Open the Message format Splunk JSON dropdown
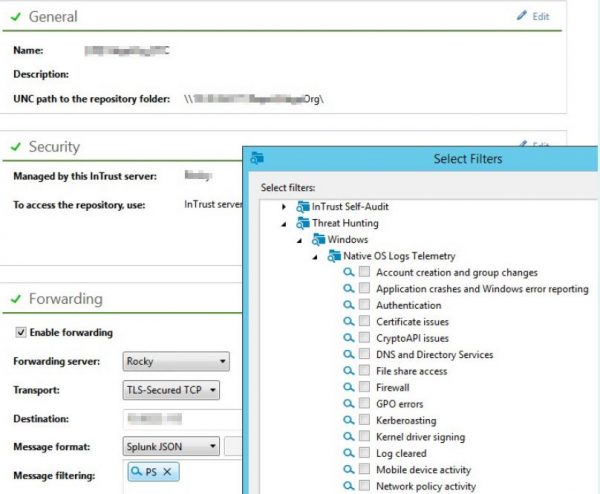 (170, 446)
